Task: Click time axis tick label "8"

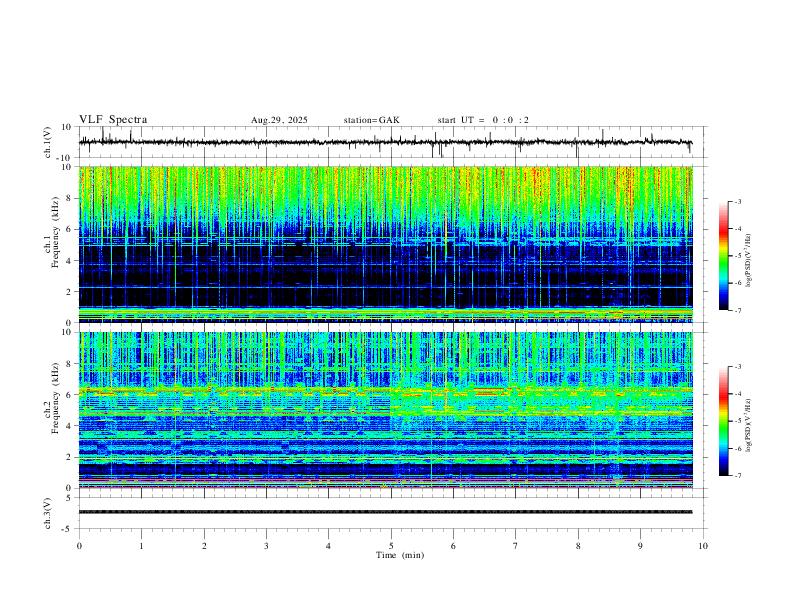Action: click(x=578, y=546)
